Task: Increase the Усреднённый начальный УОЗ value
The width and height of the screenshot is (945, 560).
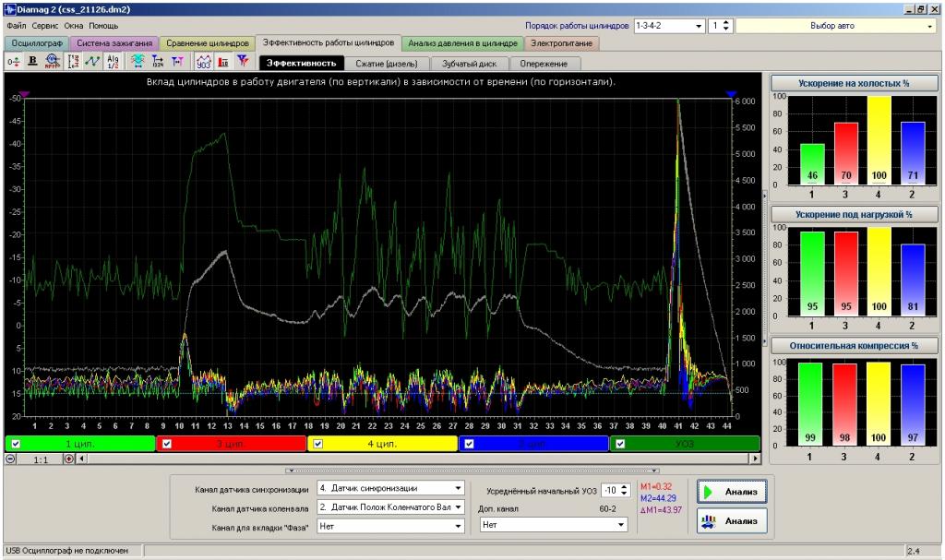Action: [x=625, y=487]
